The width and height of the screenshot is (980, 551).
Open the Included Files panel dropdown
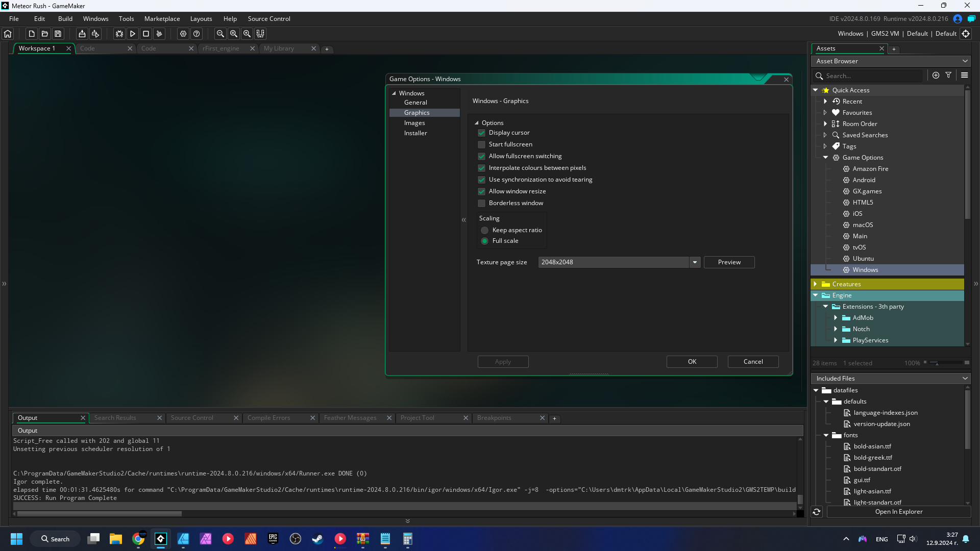coord(965,379)
